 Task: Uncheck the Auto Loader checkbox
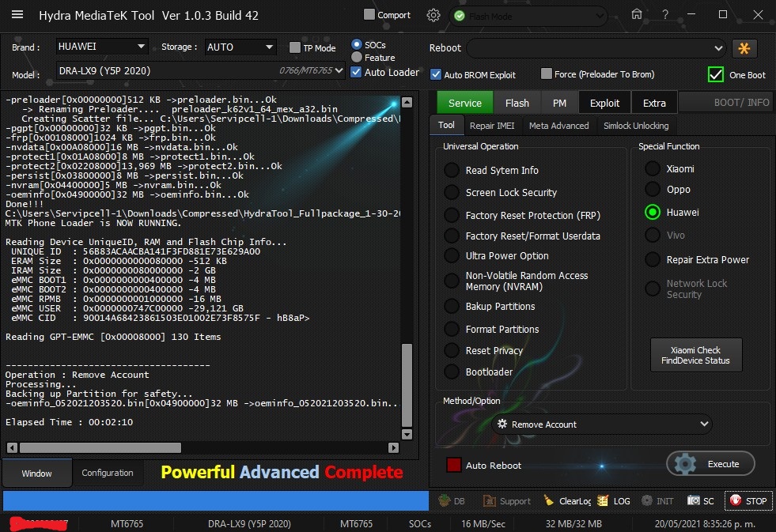(x=356, y=72)
